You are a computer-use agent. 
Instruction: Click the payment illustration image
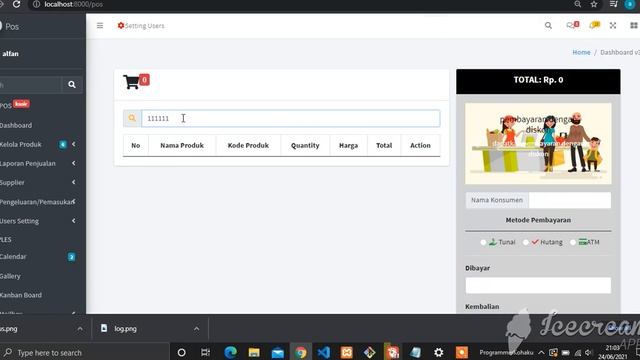(538, 143)
